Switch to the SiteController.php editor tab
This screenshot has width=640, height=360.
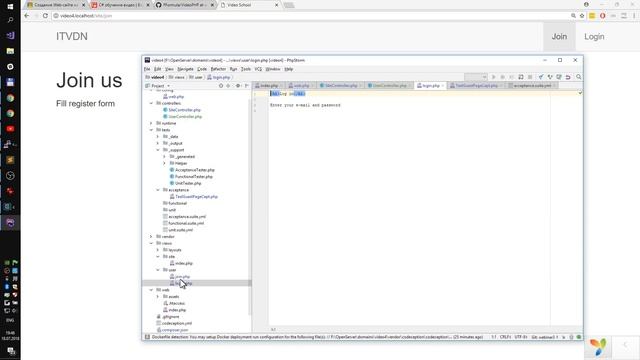(x=341, y=85)
